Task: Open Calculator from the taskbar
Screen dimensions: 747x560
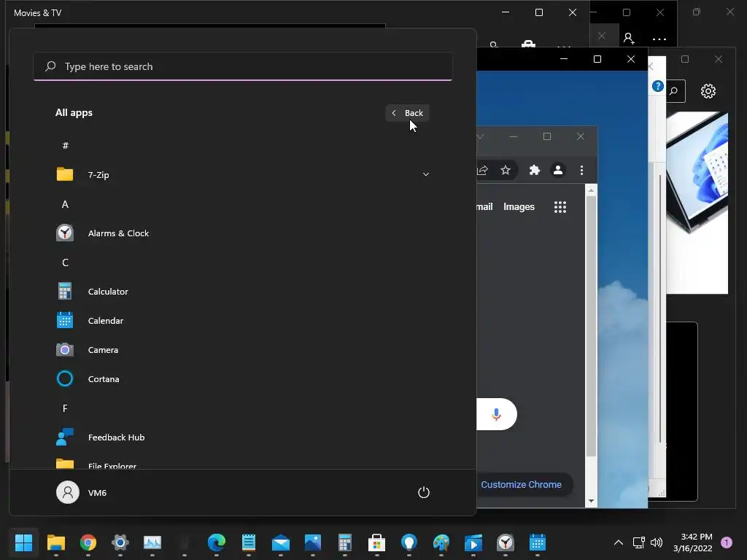Action: pos(345,542)
